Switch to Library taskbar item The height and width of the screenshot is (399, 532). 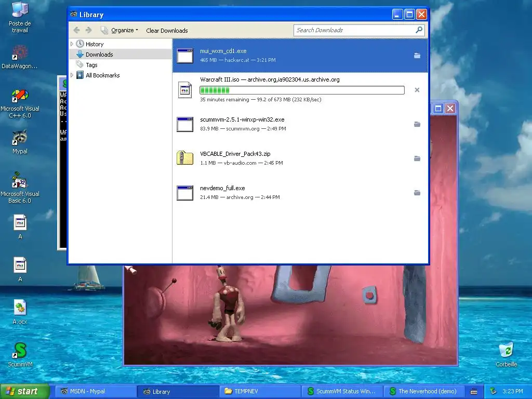(x=178, y=391)
